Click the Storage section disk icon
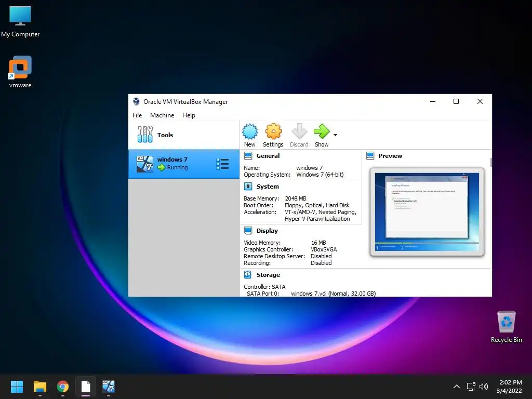 coord(248,275)
